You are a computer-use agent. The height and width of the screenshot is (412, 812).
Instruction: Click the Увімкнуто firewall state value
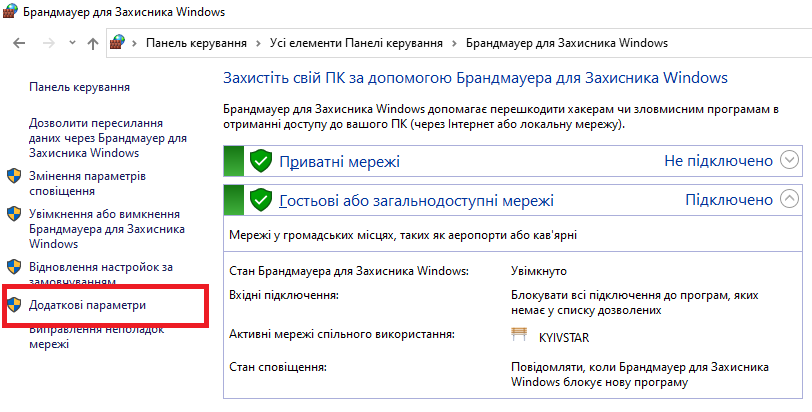click(x=539, y=271)
